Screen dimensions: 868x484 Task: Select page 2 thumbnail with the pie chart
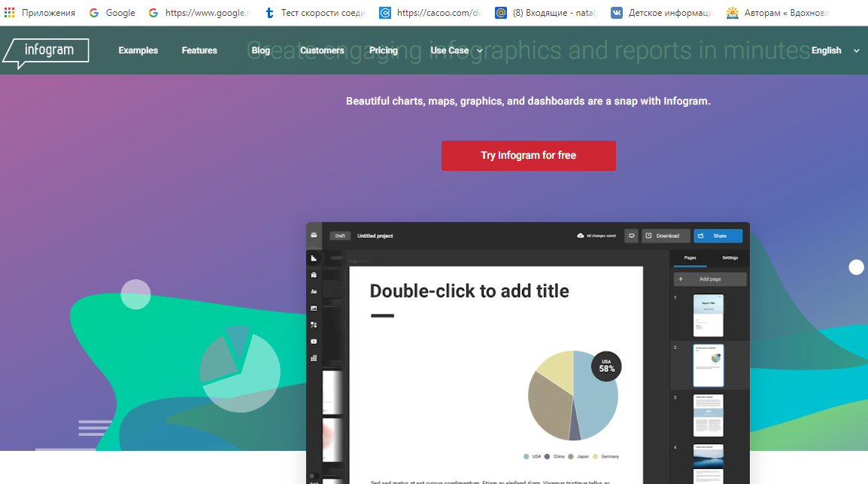[709, 366]
